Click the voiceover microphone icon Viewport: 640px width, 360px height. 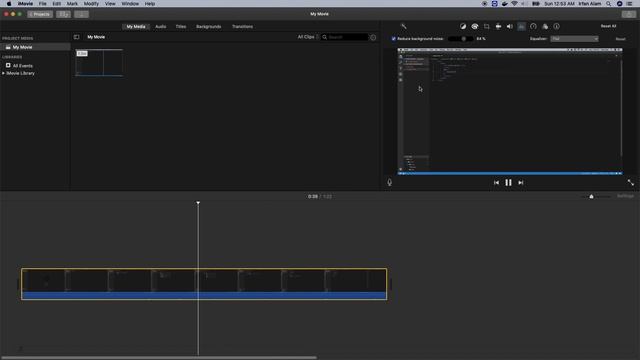[389, 182]
